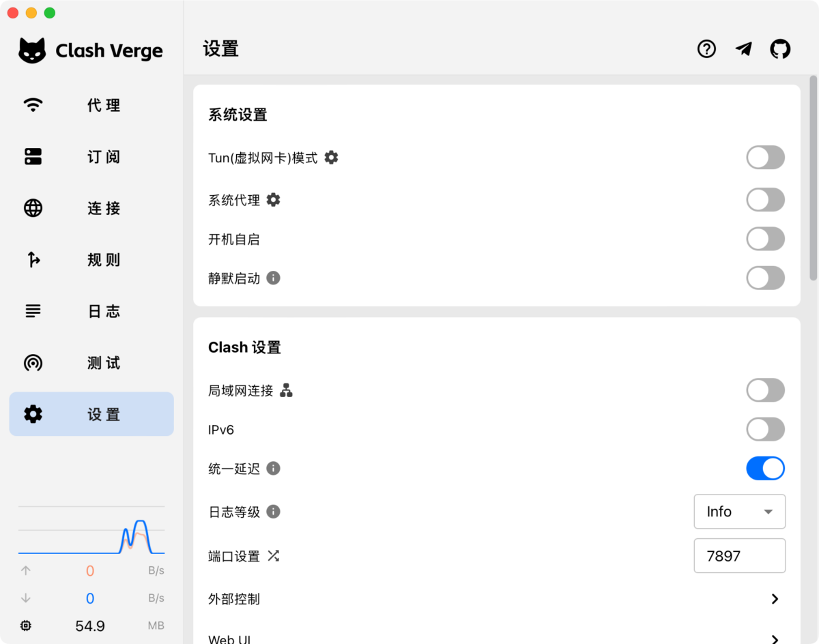Viewport: 819px width, 644px height.
Task: Click the info icon next to 静默启动
Action: point(273,278)
